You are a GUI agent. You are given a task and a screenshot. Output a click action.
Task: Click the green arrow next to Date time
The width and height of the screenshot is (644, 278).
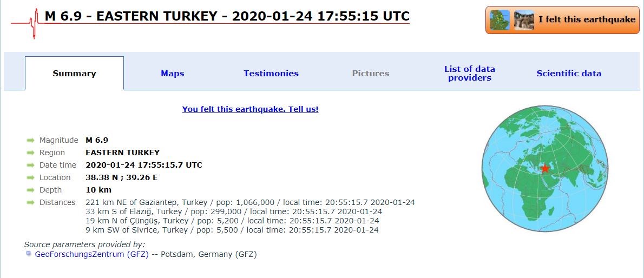(x=31, y=166)
